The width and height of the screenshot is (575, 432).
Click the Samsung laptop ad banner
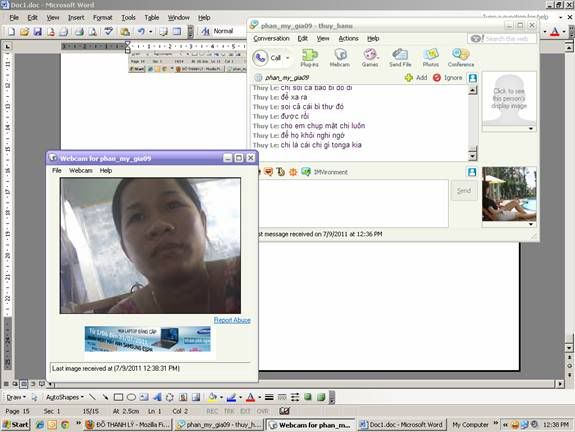[x=147, y=339]
